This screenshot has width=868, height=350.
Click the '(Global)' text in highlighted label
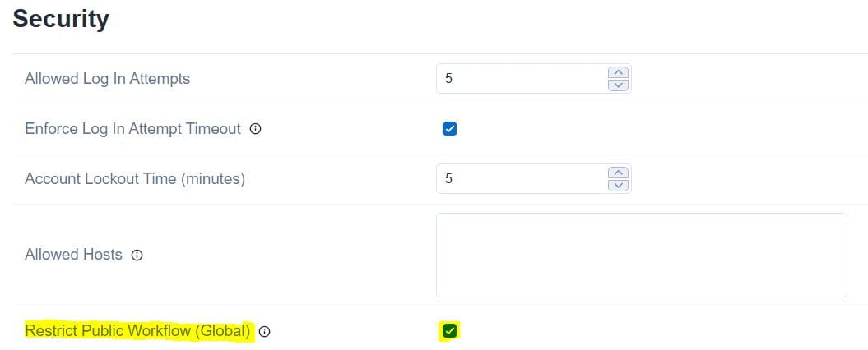pos(222,331)
